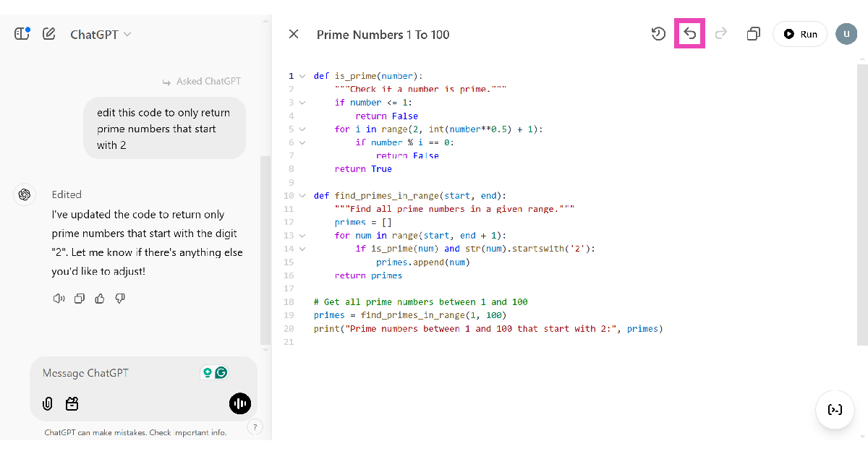Fold the if block at line 6
The image size is (868, 454).
pos(302,142)
